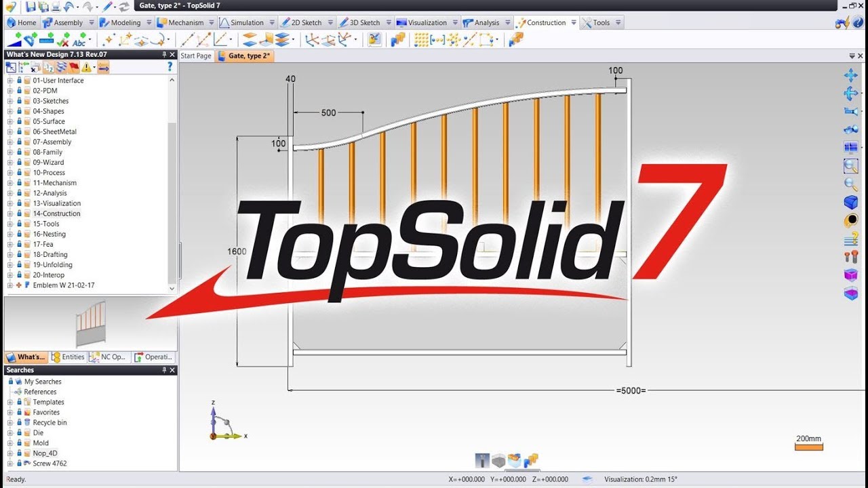Image resolution: width=868 pixels, height=488 pixels.
Task: Expand the 20-Interop tree node
Action: coord(10,275)
